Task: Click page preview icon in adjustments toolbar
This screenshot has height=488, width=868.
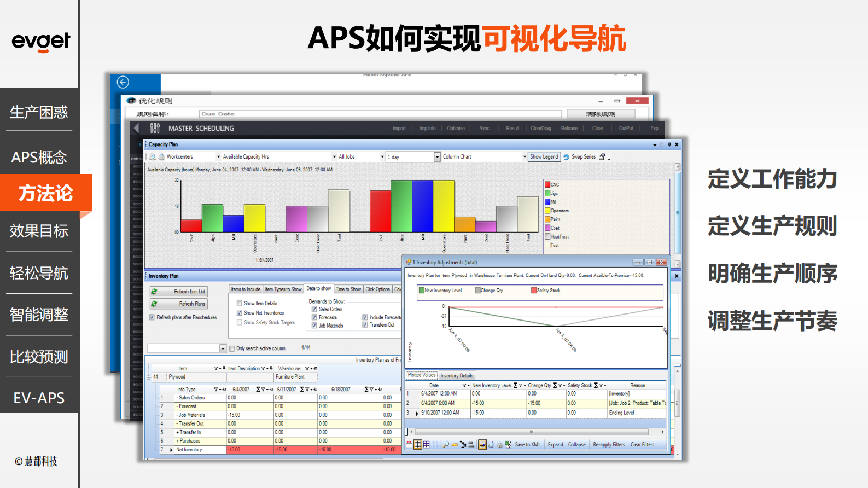Action: (x=491, y=445)
